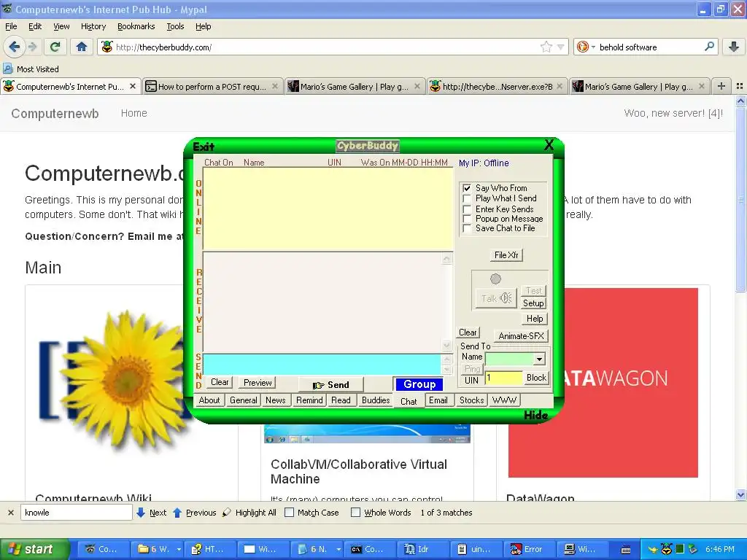Viewport: 747px width, 560px height.
Task: Toggle Match Case in find bar
Action: click(289, 513)
